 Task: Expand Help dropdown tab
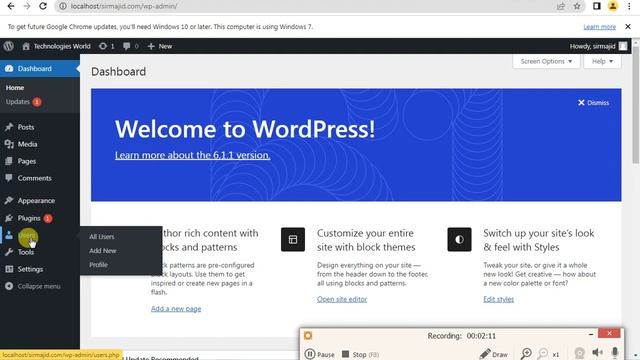point(602,62)
